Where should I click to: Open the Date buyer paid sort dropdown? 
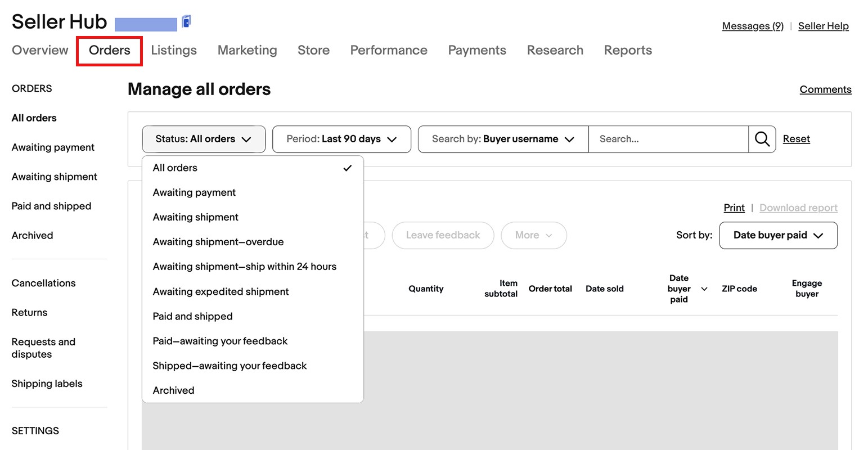coord(778,235)
